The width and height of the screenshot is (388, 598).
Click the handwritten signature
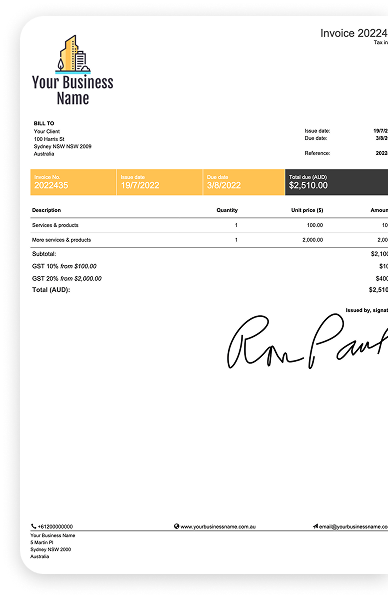(307, 341)
